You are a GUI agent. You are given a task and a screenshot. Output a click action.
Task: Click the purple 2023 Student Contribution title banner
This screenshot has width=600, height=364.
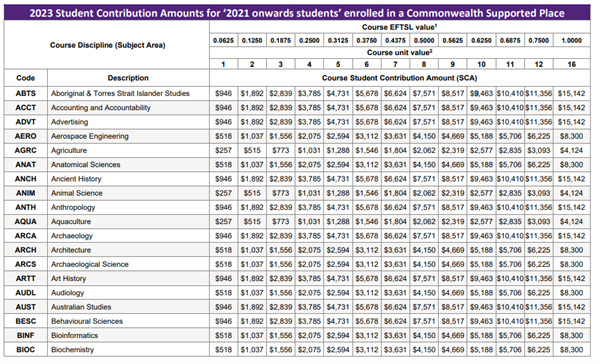pos(297,13)
